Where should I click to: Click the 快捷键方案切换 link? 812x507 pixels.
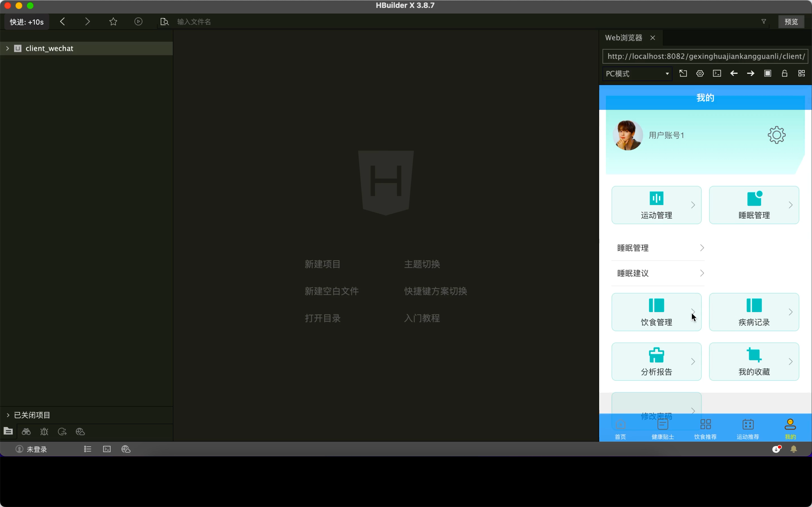pos(435,291)
